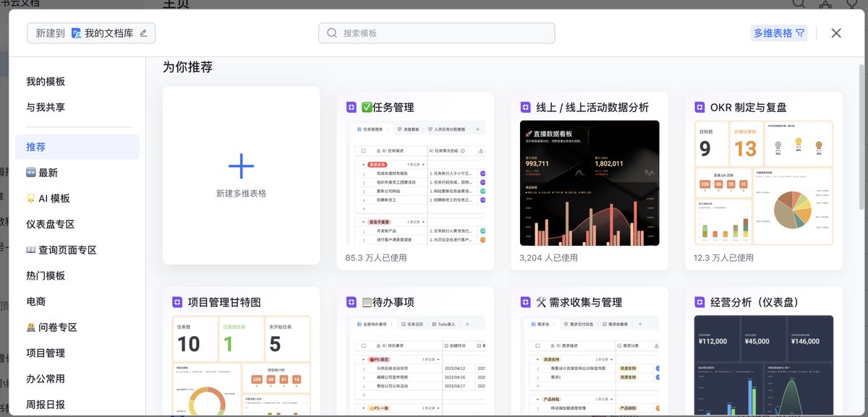Select the 电商 template category
This screenshot has height=417, width=868.
(36, 301)
